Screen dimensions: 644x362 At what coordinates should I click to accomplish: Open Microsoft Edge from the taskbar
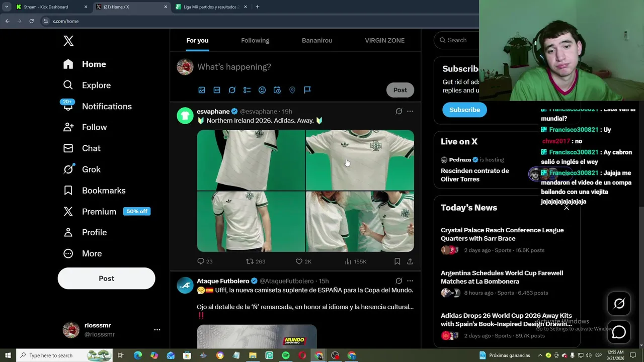point(137,355)
